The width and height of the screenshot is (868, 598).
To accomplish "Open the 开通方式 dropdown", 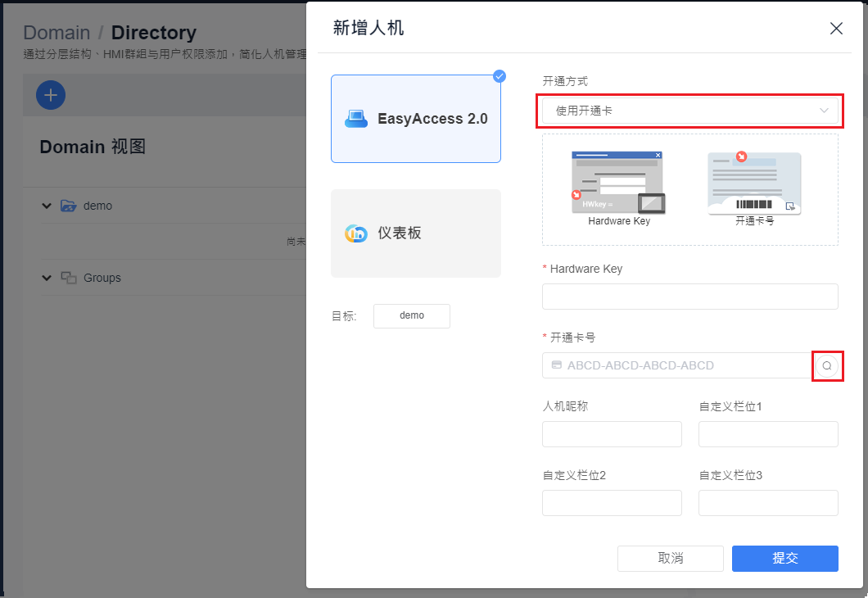I will [x=689, y=111].
